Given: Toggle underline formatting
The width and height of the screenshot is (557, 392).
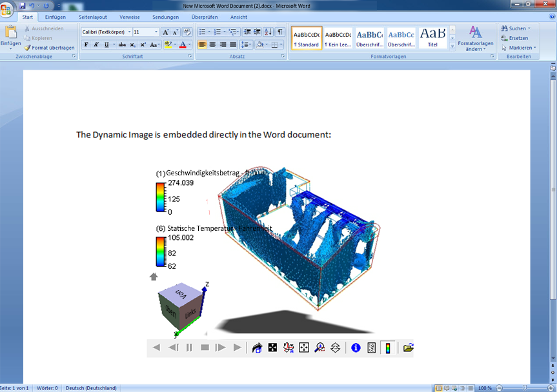Looking at the screenshot, I should pyautogui.click(x=106, y=44).
